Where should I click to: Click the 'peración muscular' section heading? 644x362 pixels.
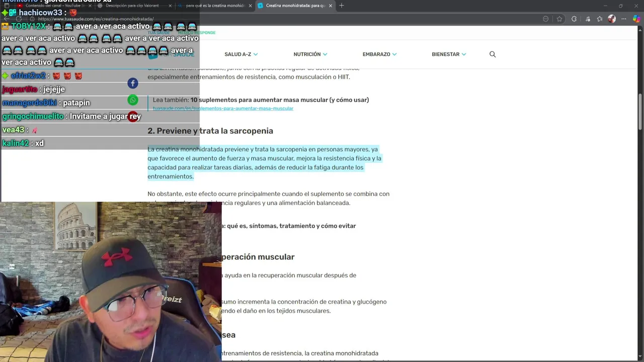click(x=258, y=257)
